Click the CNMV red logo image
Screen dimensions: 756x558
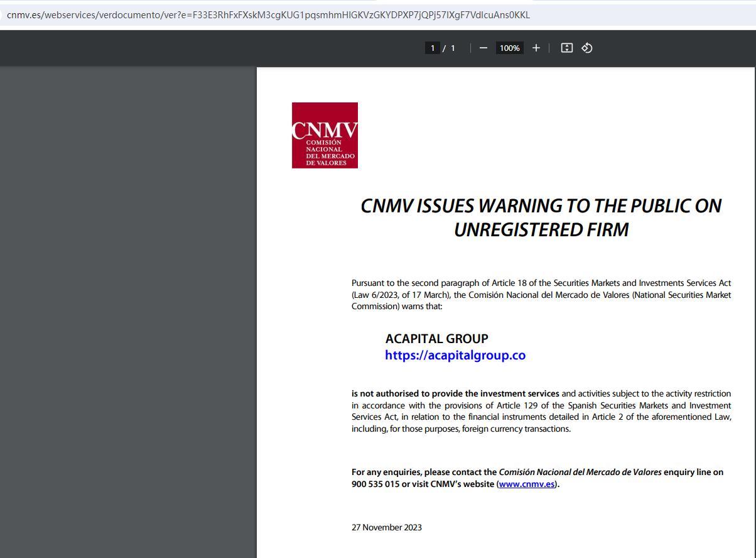[325, 135]
